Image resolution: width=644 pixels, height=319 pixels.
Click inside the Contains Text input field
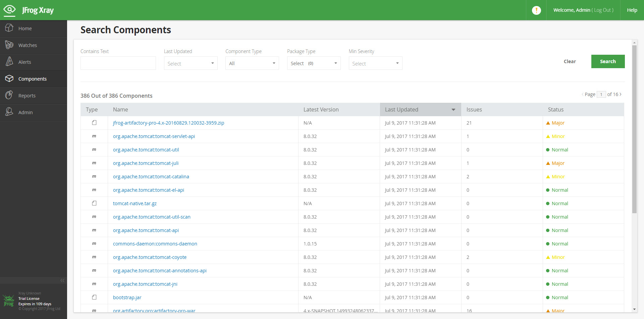(118, 63)
